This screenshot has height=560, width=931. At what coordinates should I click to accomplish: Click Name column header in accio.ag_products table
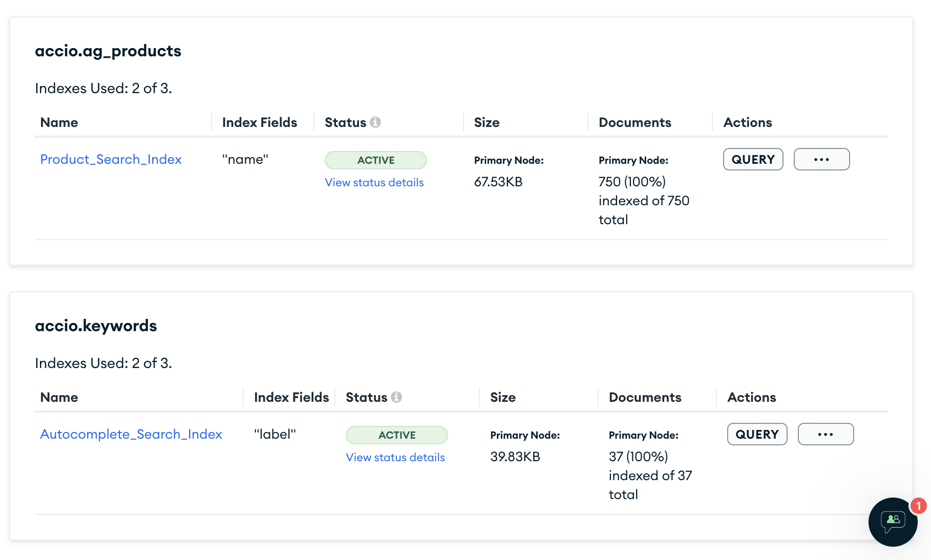(x=59, y=122)
